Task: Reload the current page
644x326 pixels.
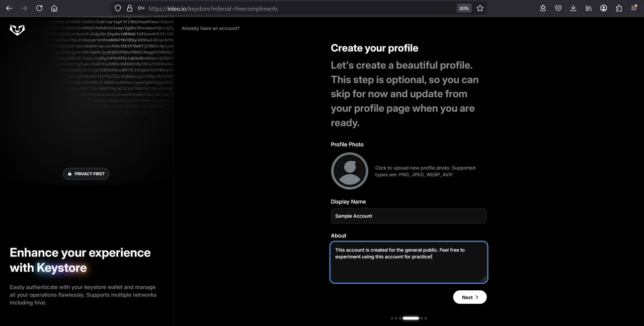Action: pos(39,8)
